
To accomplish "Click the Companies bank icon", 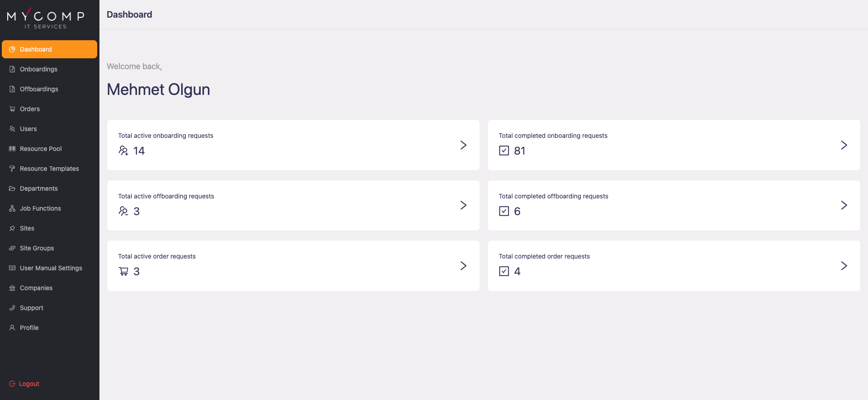I will click(x=12, y=288).
